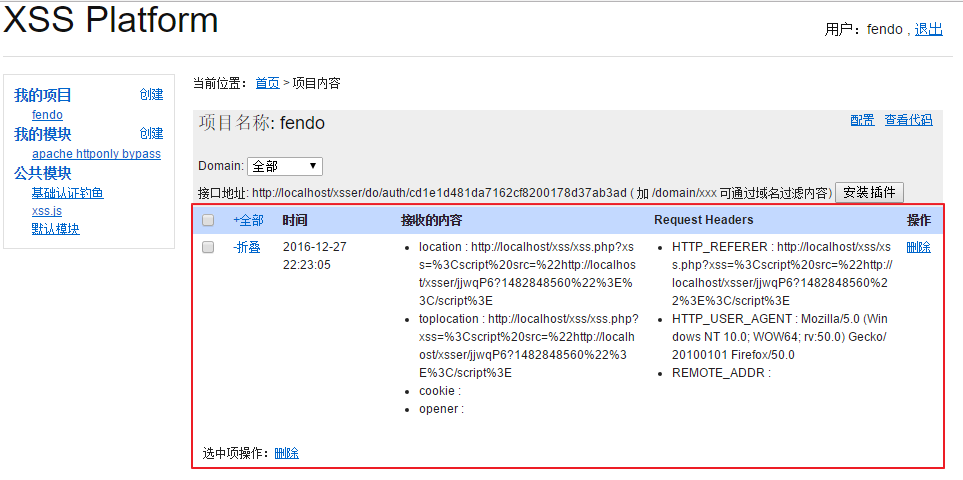The height and width of the screenshot is (480, 963).
Task: Open the 首页 breadcrumb link
Action: (268, 83)
